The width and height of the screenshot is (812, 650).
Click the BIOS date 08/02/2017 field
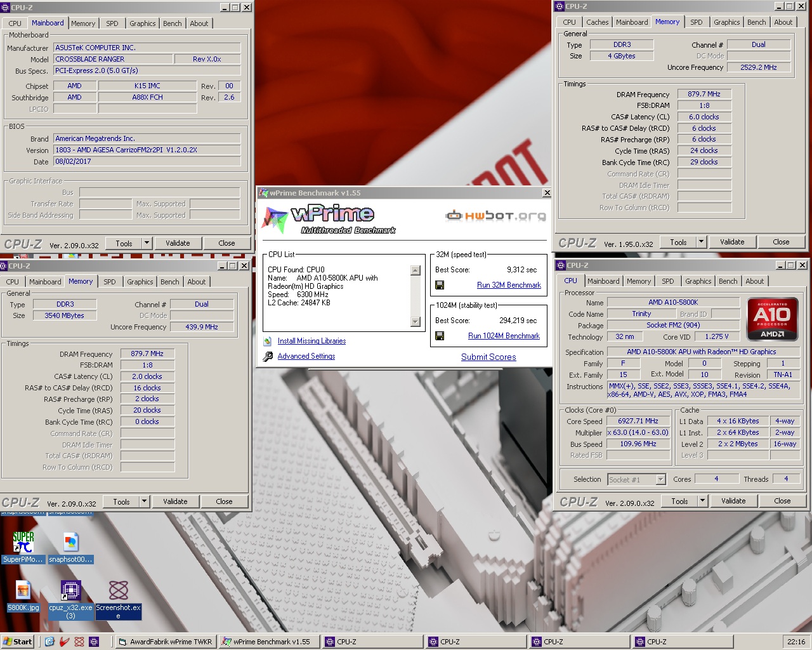[147, 161]
